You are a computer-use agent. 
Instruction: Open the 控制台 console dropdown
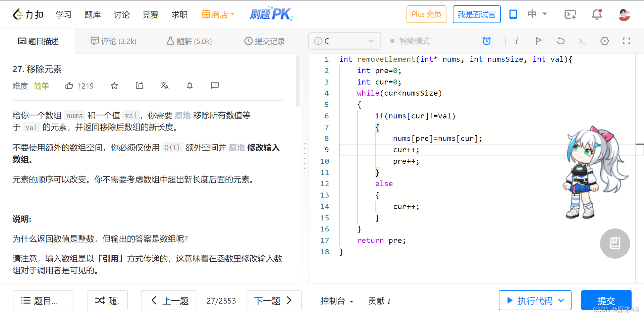tap(337, 301)
